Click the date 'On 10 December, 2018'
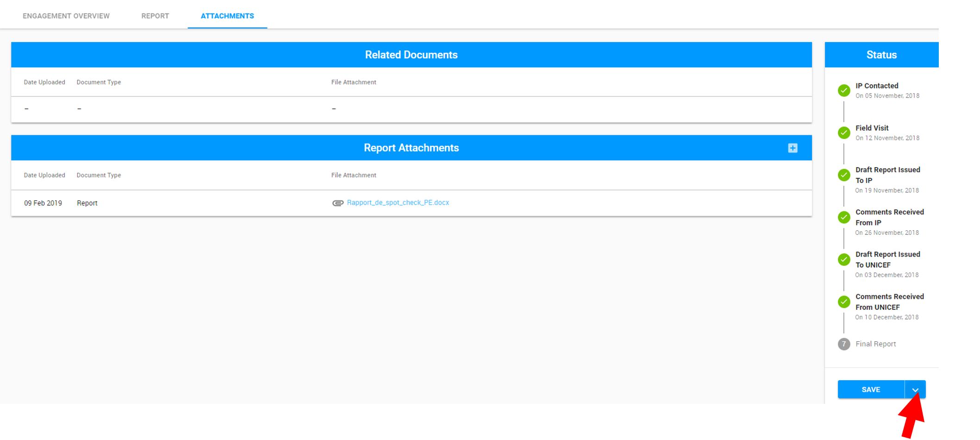This screenshot has height=440, width=980. click(887, 317)
